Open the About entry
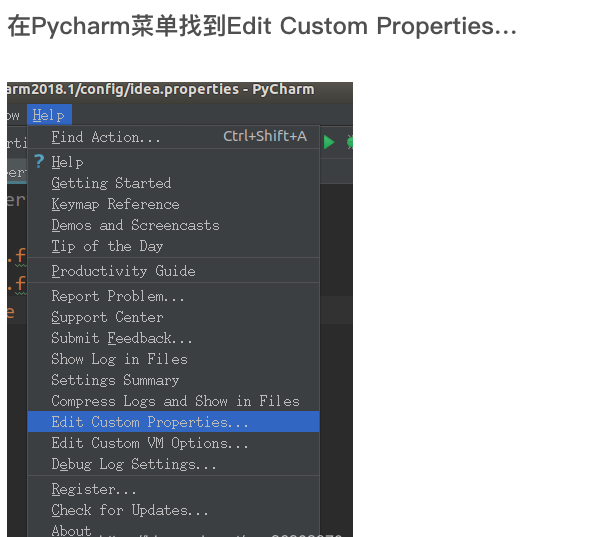 (x=174, y=529)
